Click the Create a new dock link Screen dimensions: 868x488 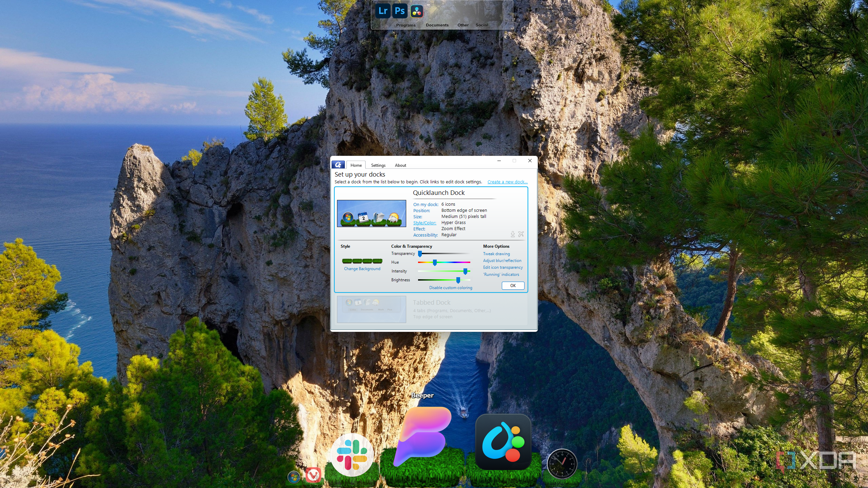(507, 182)
